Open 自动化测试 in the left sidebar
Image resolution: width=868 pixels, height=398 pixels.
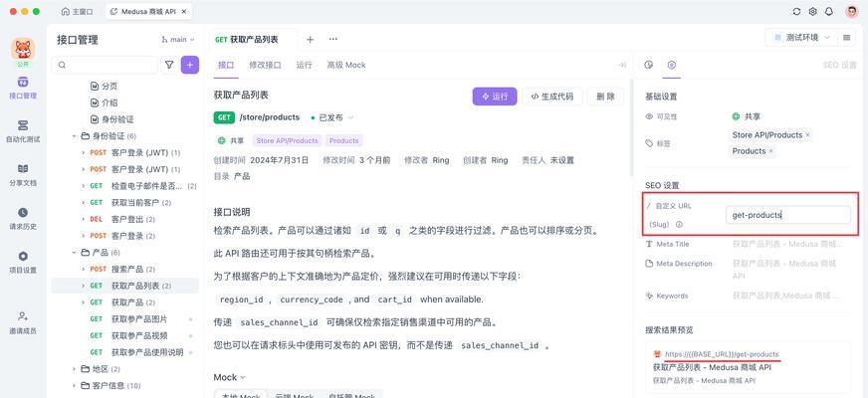23,131
